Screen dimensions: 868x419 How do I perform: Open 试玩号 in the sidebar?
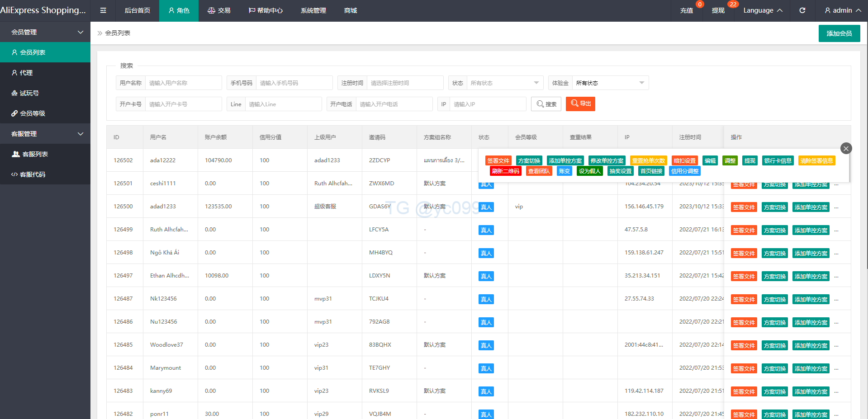(29, 93)
